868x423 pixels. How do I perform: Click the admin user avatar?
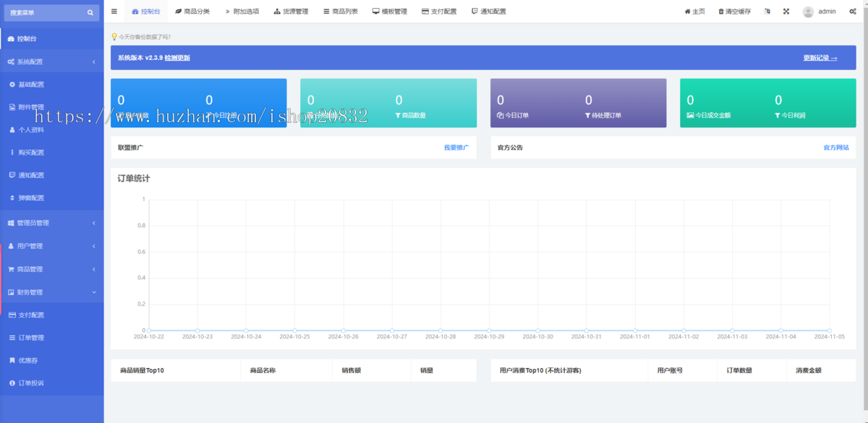(x=808, y=12)
